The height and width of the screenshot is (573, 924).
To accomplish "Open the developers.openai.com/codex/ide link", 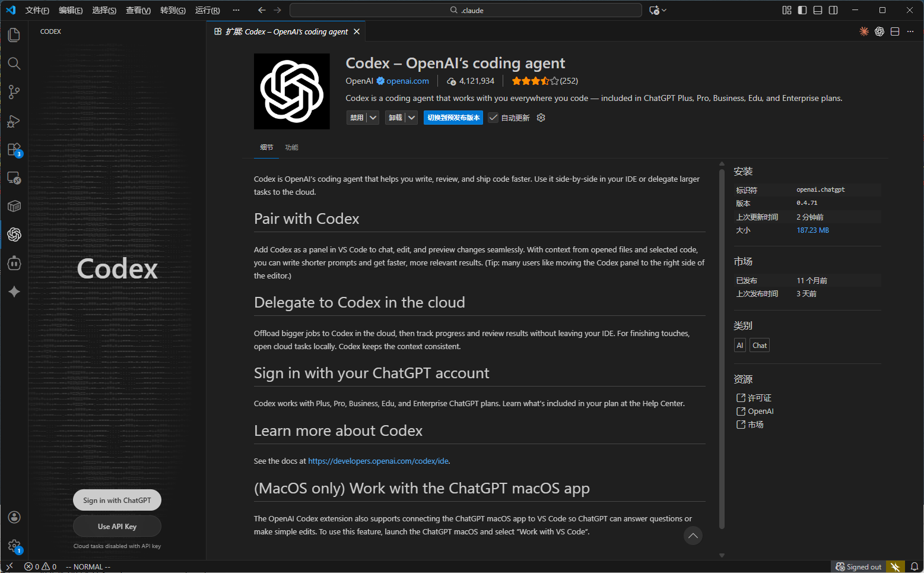I will 378,461.
